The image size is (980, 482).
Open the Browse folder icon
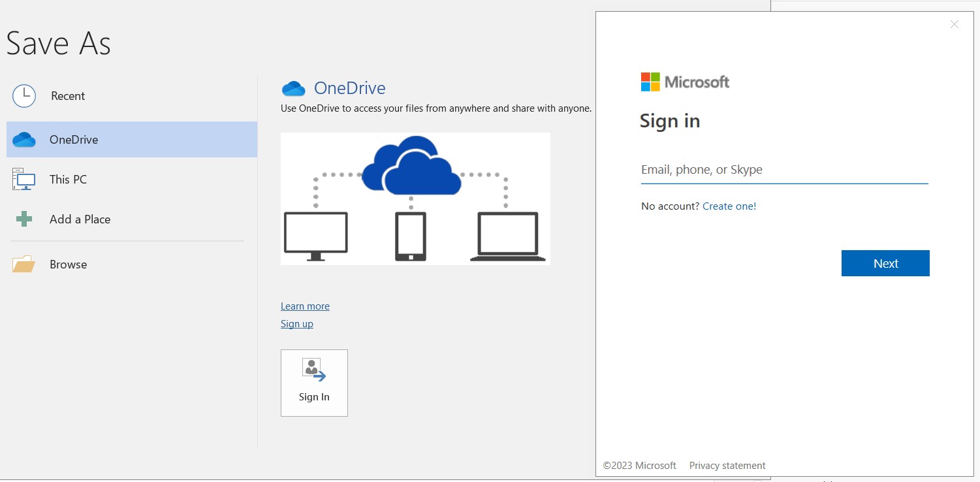pyautogui.click(x=24, y=265)
